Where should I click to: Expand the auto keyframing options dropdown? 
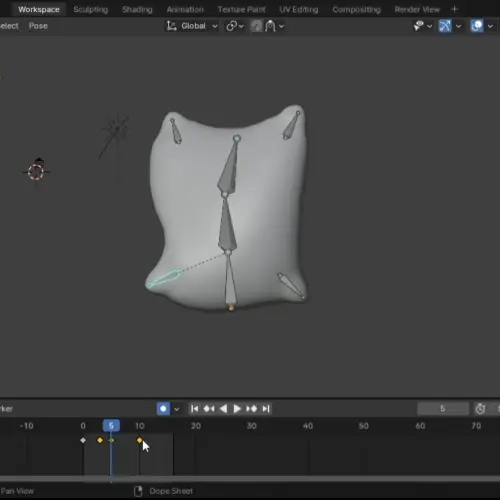[x=176, y=409]
